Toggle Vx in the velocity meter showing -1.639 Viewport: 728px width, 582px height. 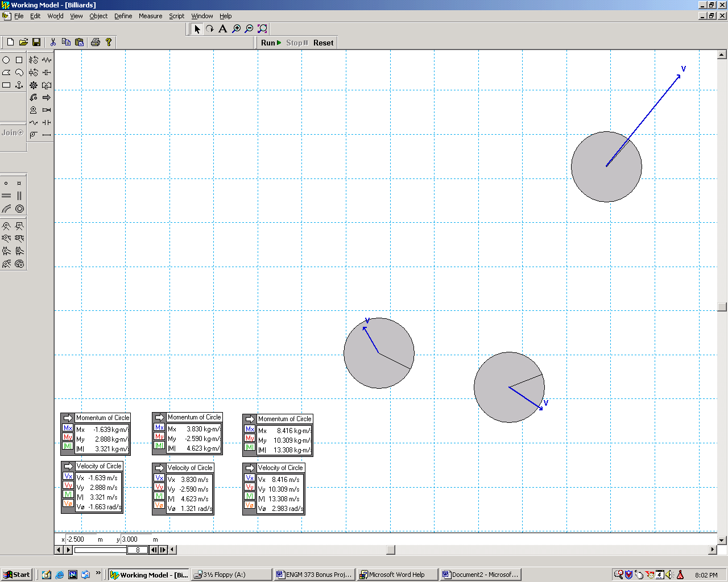tap(68, 476)
